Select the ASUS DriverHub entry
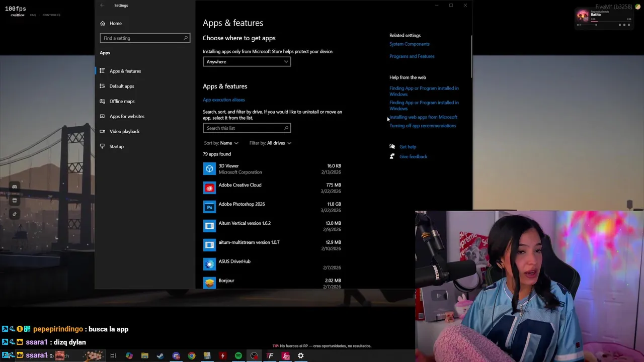This screenshot has height=362, width=644. [272, 264]
